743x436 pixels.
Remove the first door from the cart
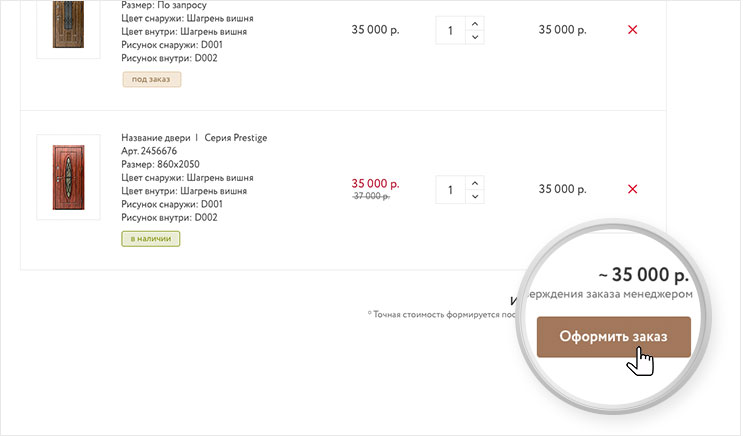click(x=632, y=30)
